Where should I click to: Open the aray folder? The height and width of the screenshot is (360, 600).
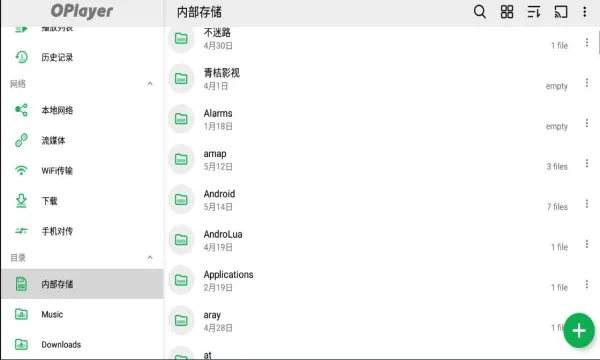381,321
